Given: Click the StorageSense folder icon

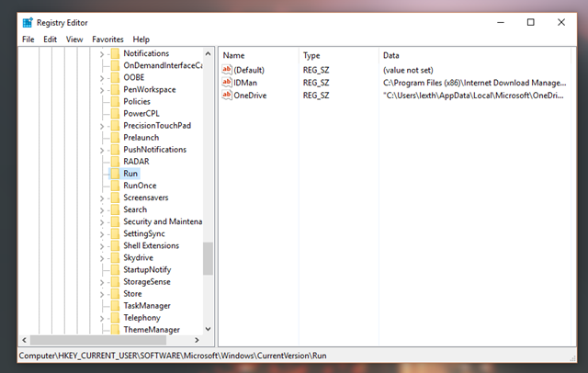Looking at the screenshot, I should (x=115, y=281).
